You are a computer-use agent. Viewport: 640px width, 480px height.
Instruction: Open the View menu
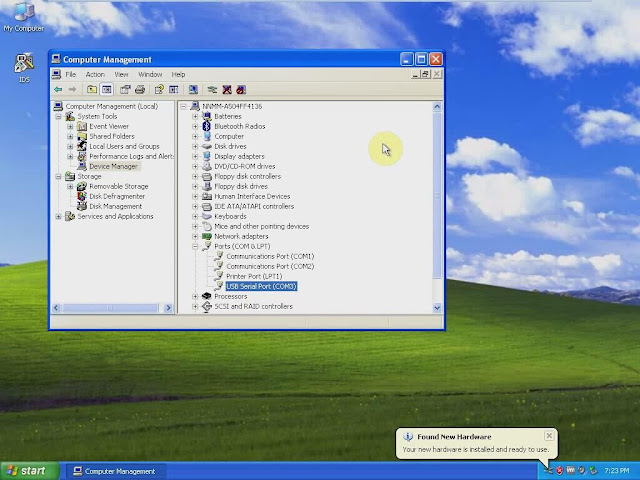(x=121, y=74)
